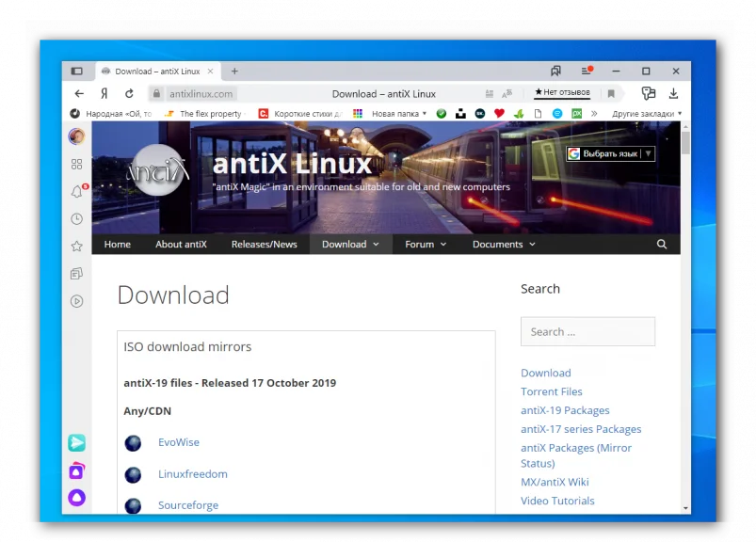
Task: Open the tableau grid icon in sidebar
Action: [x=76, y=165]
